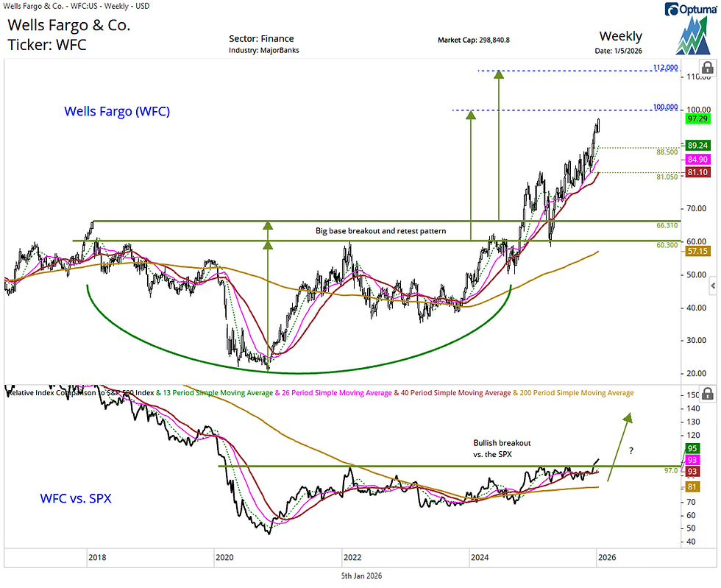The height and width of the screenshot is (588, 721).
Task: Click the Weekly timeframe label
Action: click(620, 36)
